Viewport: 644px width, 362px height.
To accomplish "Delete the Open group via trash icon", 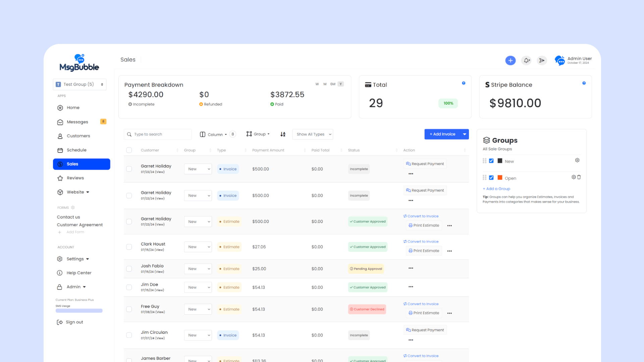I will [579, 177].
